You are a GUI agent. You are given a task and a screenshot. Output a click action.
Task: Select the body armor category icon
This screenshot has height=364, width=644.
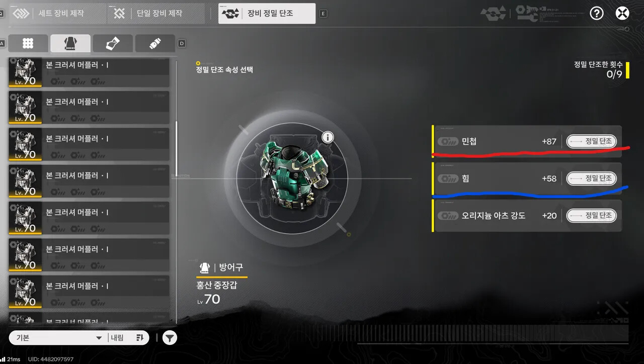(x=70, y=44)
